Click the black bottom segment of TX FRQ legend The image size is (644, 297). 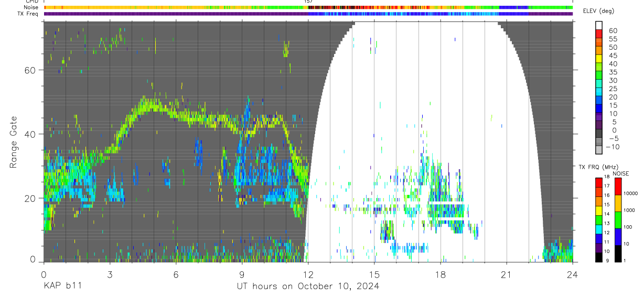click(x=599, y=257)
